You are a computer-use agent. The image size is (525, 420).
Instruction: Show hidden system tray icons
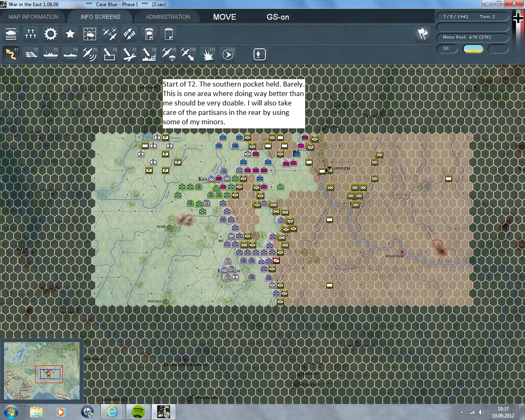tap(461, 412)
